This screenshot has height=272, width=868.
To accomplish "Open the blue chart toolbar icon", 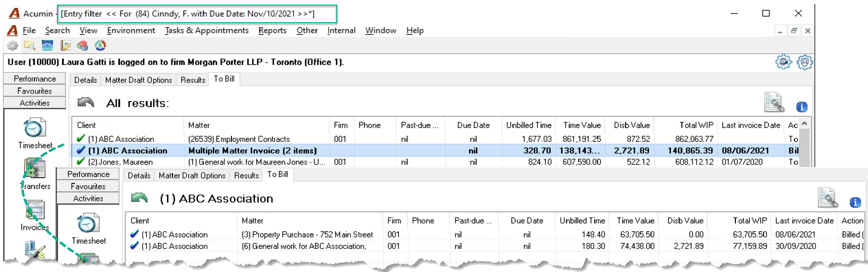I will (x=47, y=46).
